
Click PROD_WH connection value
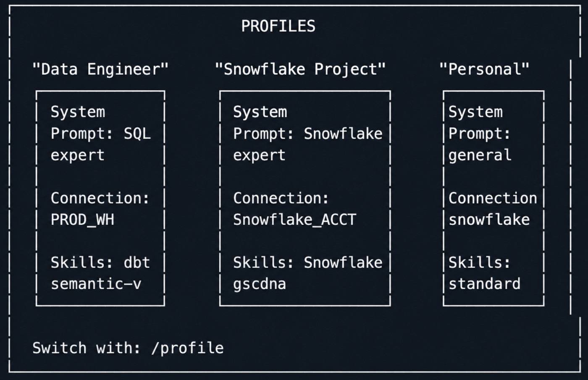[x=82, y=220]
